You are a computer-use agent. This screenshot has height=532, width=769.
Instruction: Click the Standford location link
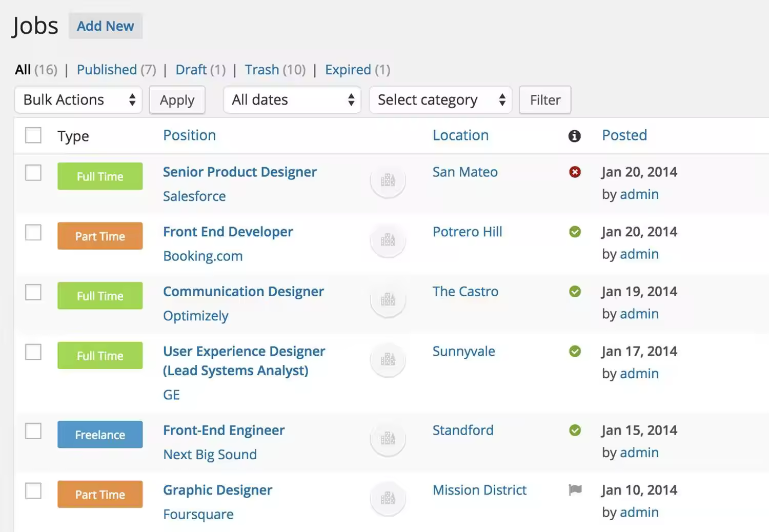463,431
